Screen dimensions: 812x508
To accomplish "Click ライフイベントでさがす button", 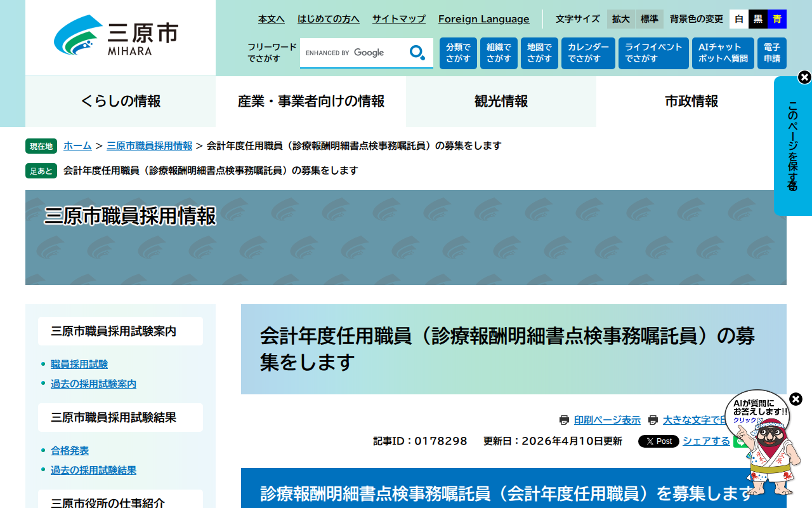I will click(x=653, y=53).
